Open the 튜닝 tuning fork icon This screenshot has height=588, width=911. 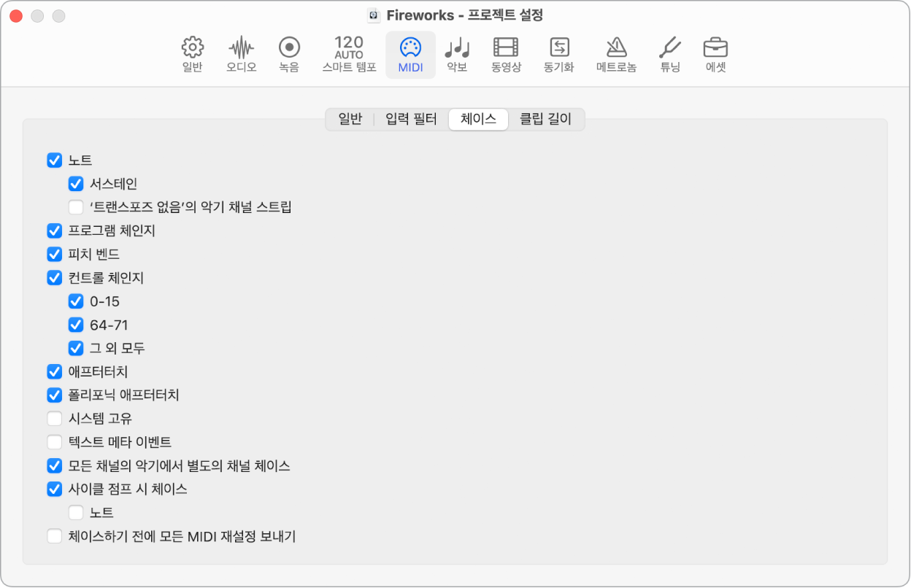[x=670, y=55]
